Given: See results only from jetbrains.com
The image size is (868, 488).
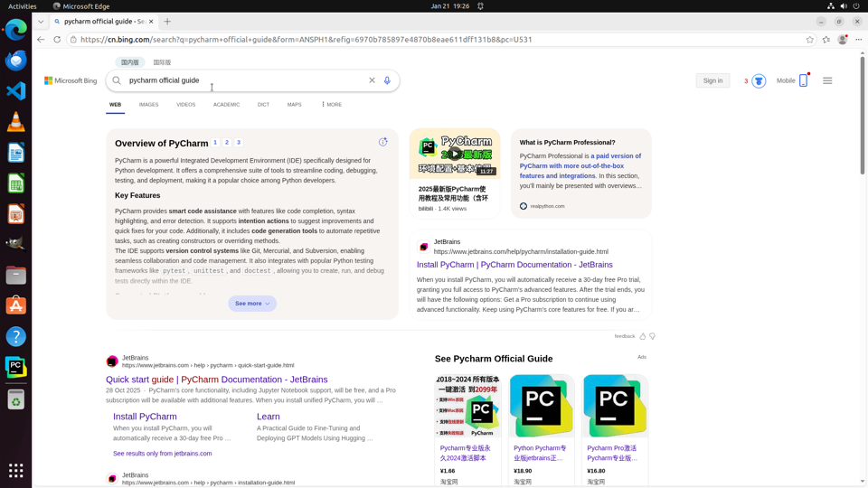Looking at the screenshot, I should point(162,453).
